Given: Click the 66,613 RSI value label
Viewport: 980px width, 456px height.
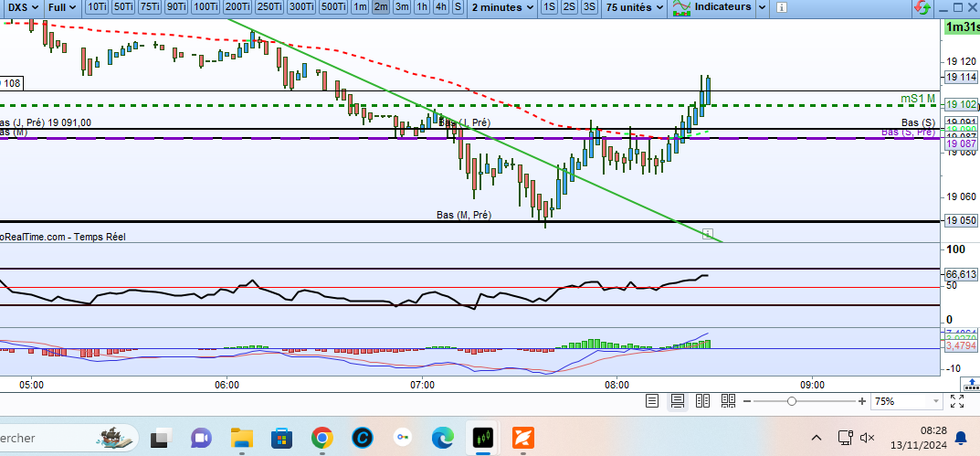Looking at the screenshot, I should tap(961, 274).
